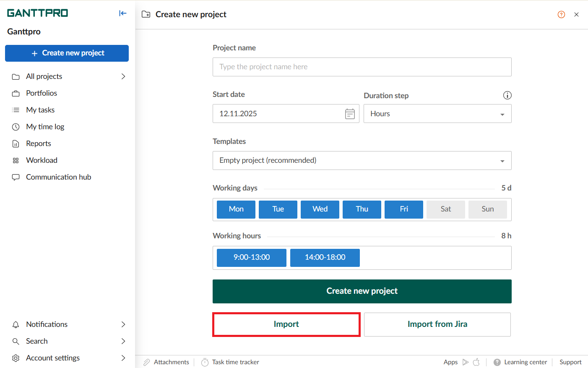588x368 pixels.
Task: Go to My time log
Action: click(45, 127)
